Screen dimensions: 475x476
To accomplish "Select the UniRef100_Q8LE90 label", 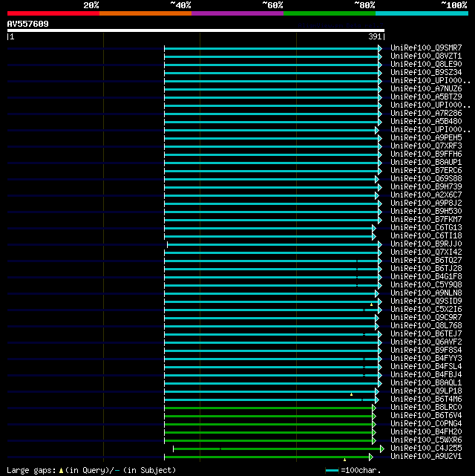I will [x=426, y=65].
